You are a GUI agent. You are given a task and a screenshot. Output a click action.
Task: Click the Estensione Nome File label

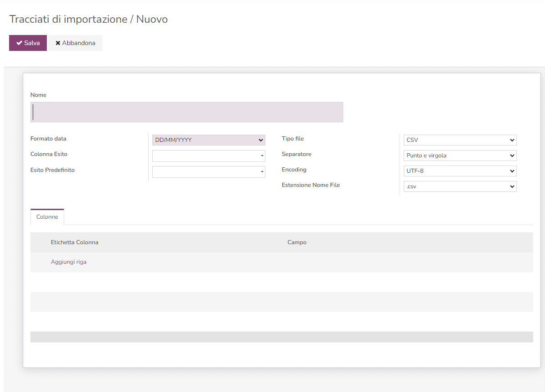(x=310, y=185)
